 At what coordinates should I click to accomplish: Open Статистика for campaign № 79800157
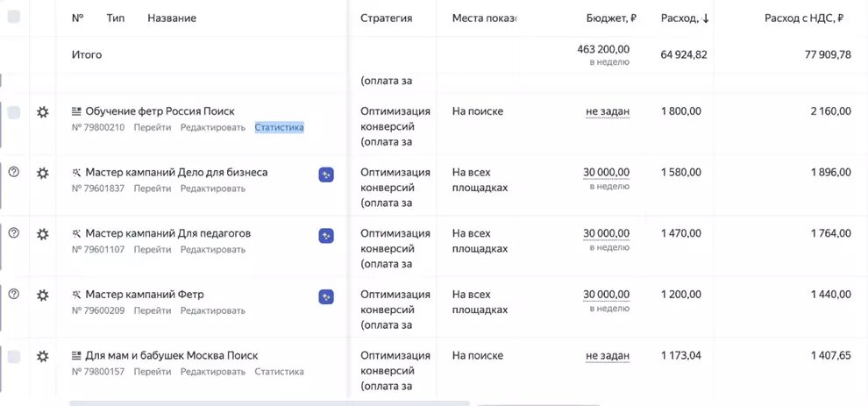pos(279,372)
